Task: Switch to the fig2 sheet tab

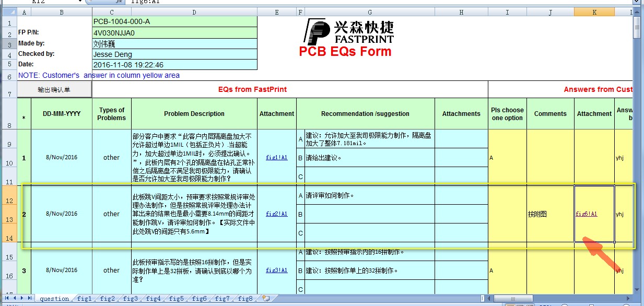Action: (107, 299)
